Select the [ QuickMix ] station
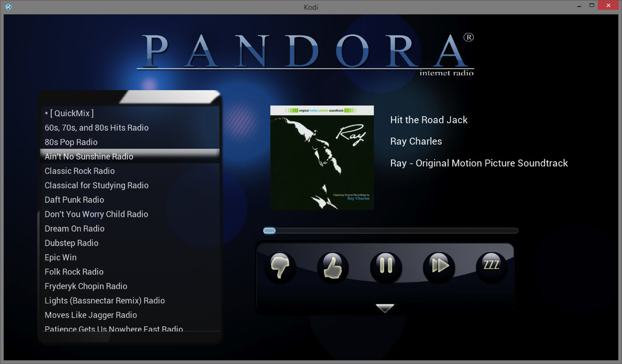Image resolution: width=622 pixels, height=364 pixels. (x=129, y=113)
